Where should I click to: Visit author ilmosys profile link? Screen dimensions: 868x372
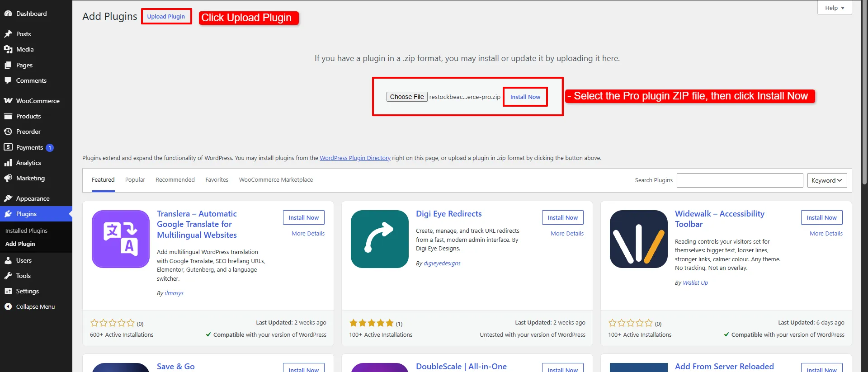coord(174,293)
